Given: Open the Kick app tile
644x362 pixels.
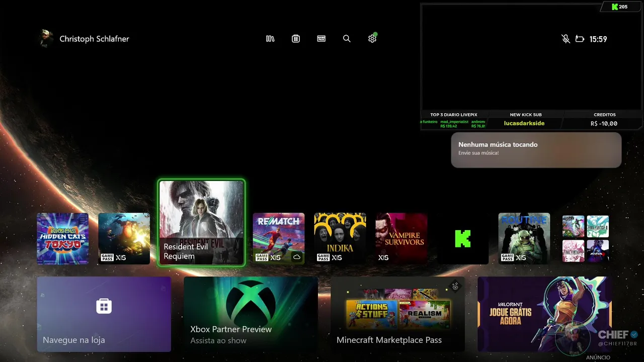Looking at the screenshot, I should point(463,238).
